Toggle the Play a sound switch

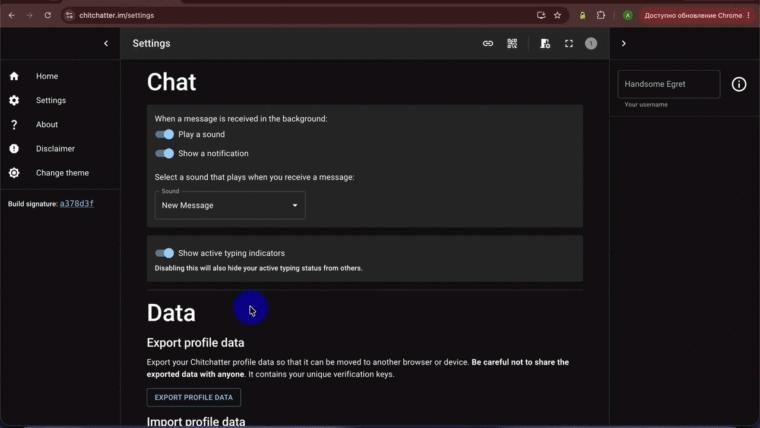[164, 134]
